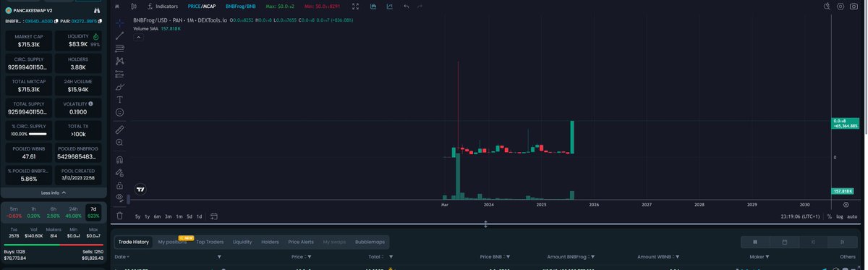Enter fullscreen chart mode
The width and height of the screenshot is (868, 270).
(x=355, y=6)
